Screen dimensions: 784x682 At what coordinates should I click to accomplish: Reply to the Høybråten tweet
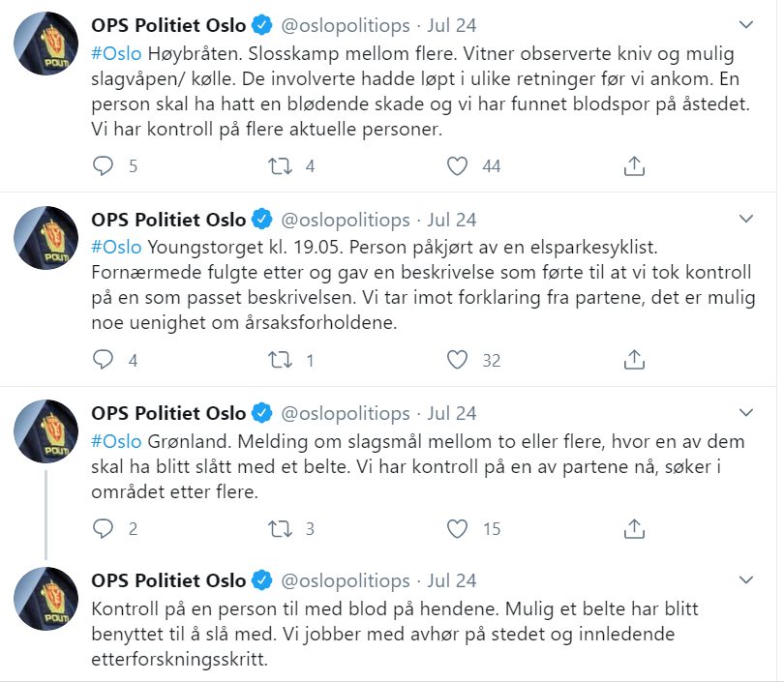coord(103,166)
